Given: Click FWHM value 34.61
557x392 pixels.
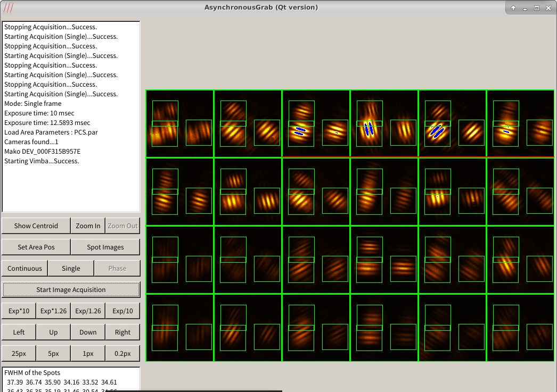Looking at the screenshot, I should 109,382.
